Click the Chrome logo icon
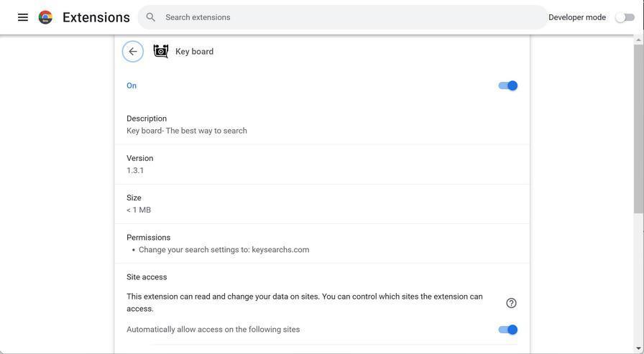The image size is (644, 354). [45, 17]
